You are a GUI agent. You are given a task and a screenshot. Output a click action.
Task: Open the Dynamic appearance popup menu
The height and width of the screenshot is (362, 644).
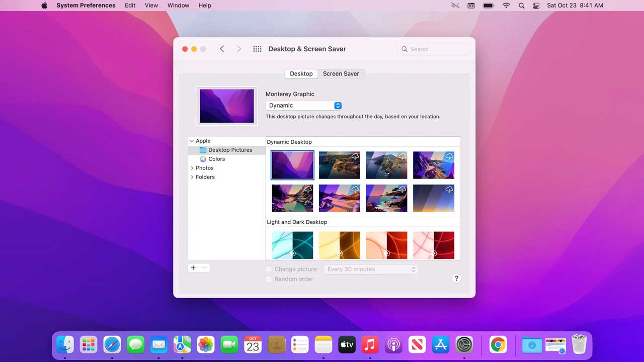click(x=304, y=105)
